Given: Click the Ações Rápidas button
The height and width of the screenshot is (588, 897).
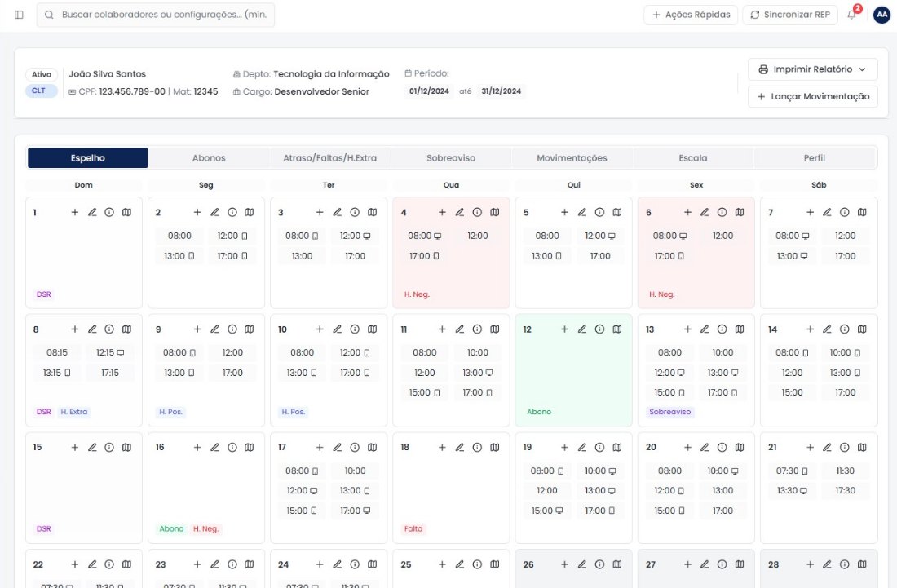Looking at the screenshot, I should coord(691,15).
